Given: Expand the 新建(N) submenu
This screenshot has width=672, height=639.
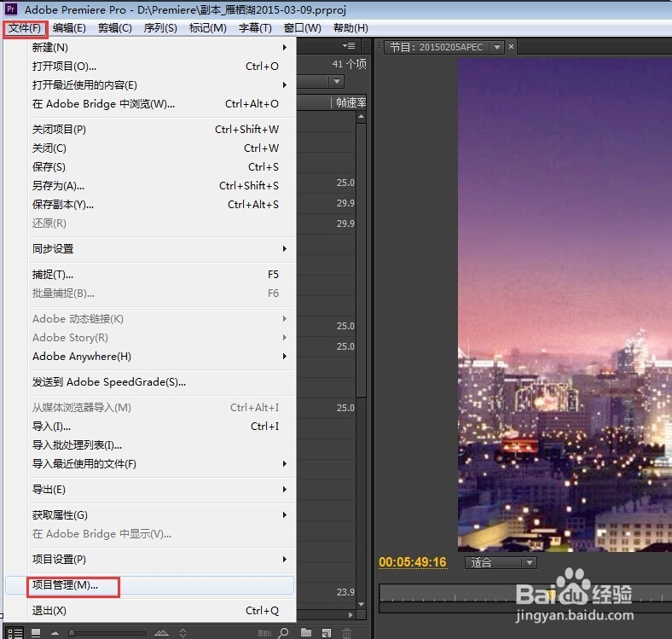Looking at the screenshot, I should point(160,48).
